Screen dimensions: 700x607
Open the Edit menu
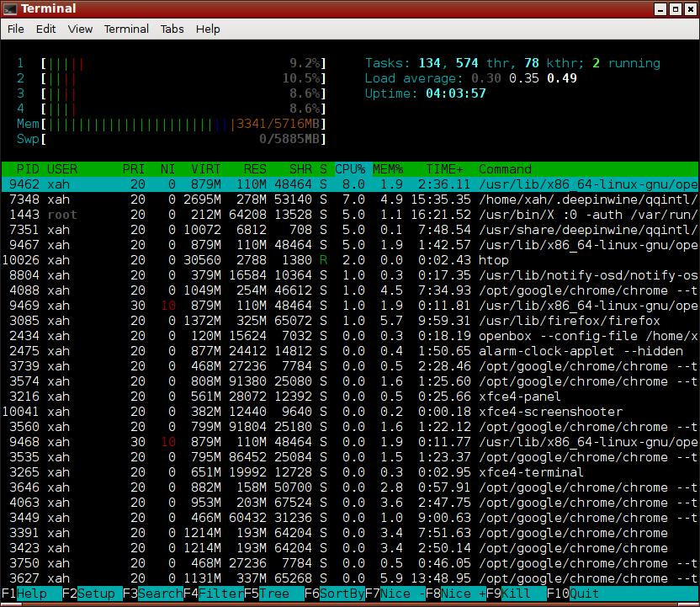click(45, 29)
